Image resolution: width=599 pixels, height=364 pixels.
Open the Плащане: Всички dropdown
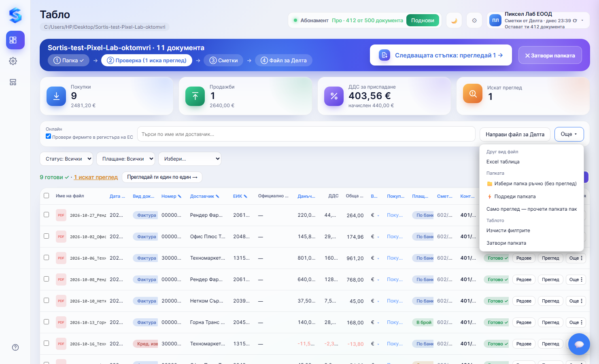(125, 159)
